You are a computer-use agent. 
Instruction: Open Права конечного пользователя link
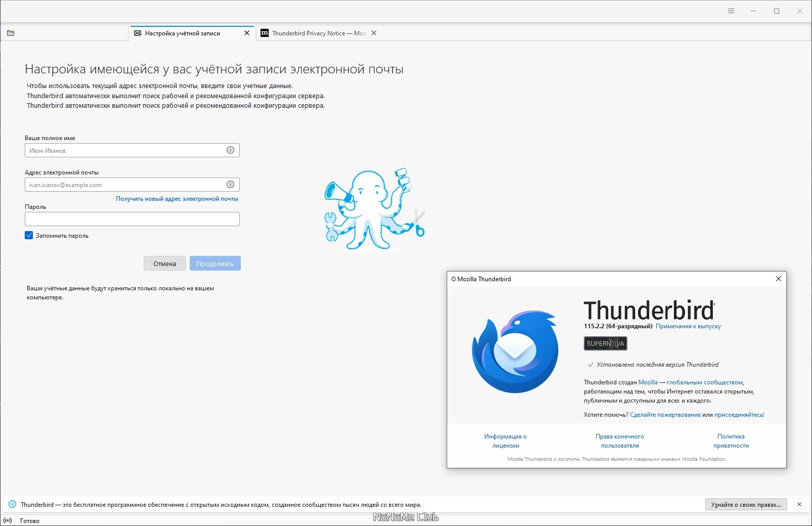[x=620, y=441]
